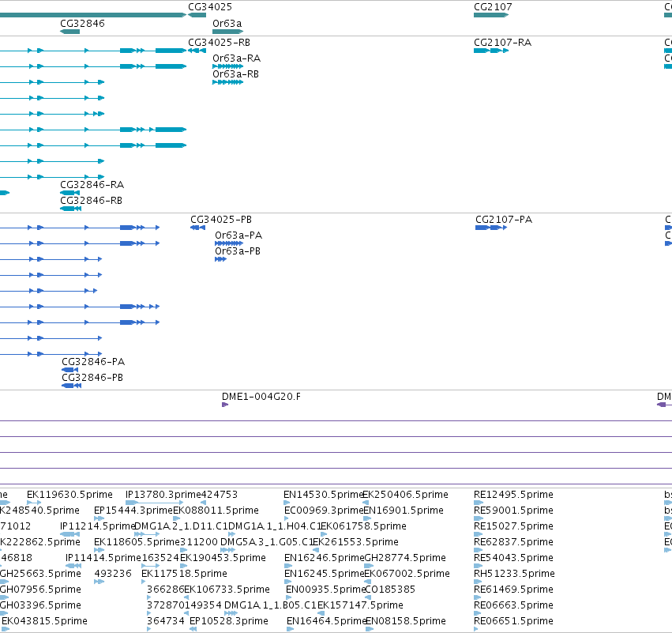Click the EN16245.5prime label

[324, 575]
